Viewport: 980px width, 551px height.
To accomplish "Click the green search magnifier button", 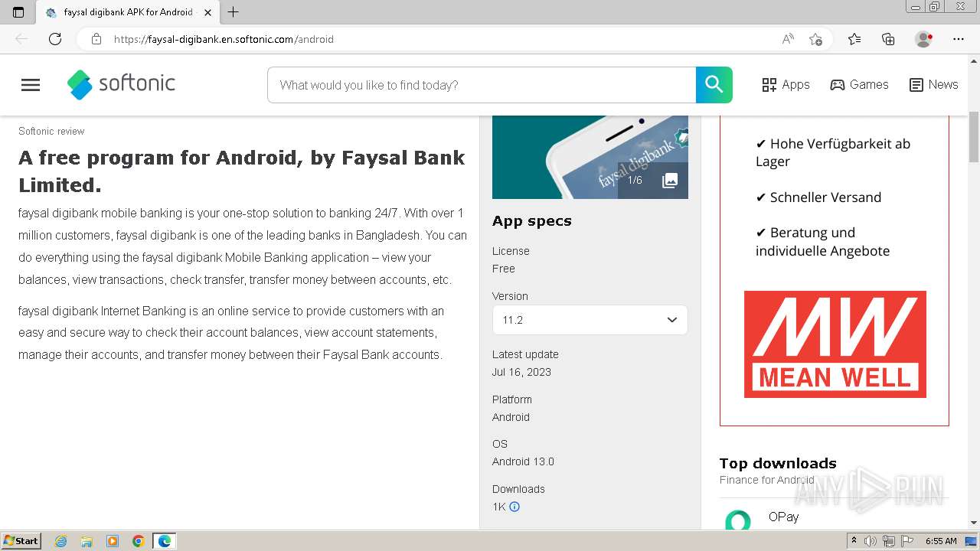I will 714,85.
